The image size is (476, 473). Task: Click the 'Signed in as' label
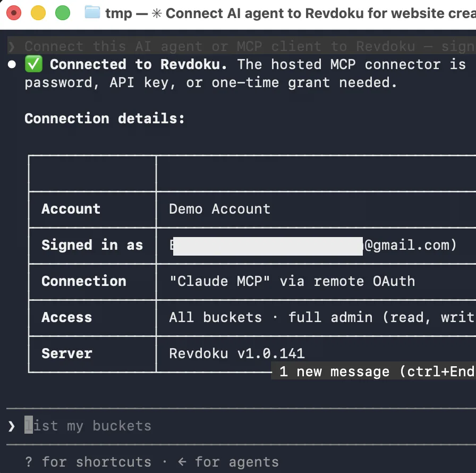[92, 244]
